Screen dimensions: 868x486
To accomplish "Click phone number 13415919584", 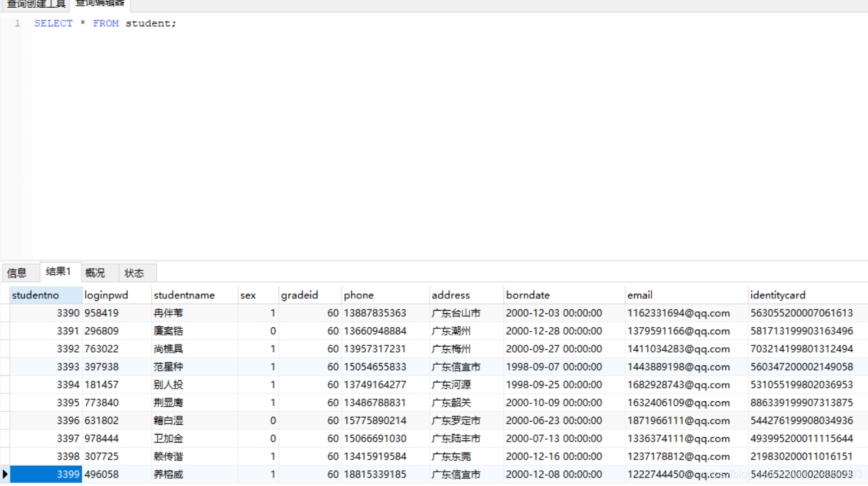I will (x=375, y=457).
